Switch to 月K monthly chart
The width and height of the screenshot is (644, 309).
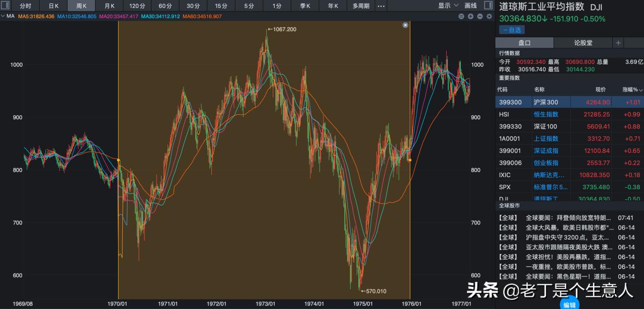click(109, 6)
